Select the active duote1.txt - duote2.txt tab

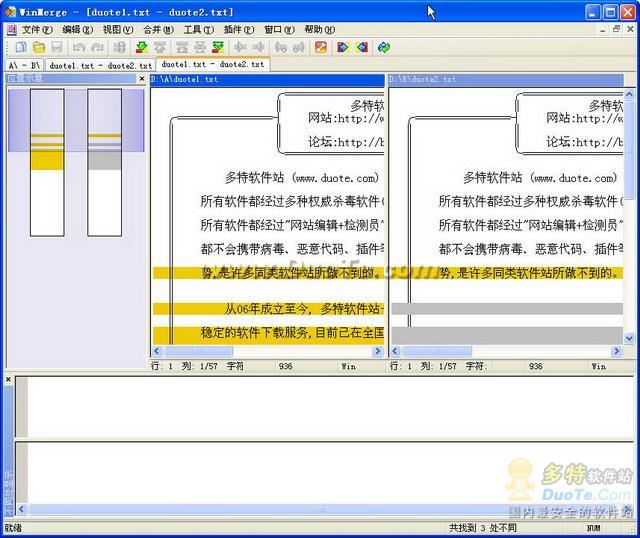tap(213, 64)
